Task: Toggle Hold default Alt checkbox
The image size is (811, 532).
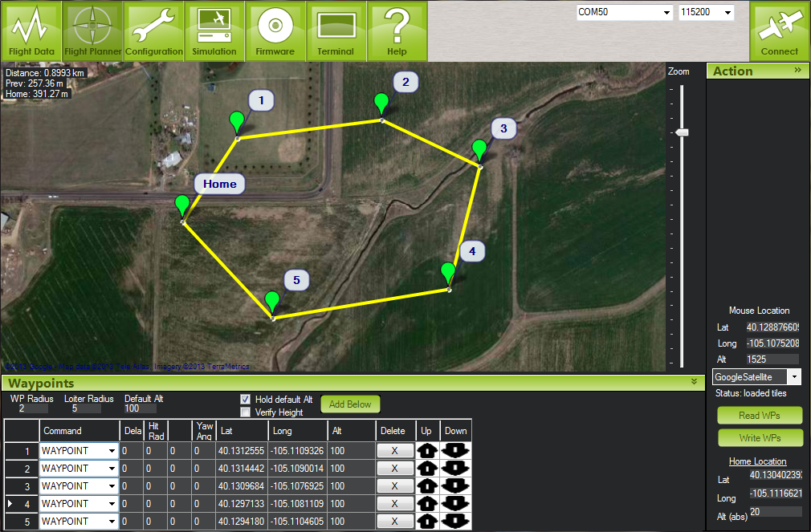Action: [246, 399]
